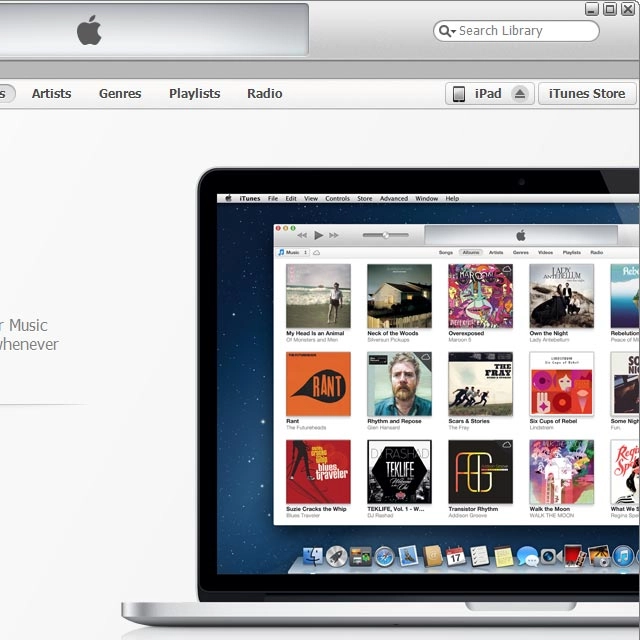Viewport: 640px width, 640px height.
Task: Open the iTunes Store
Action: coord(587,94)
